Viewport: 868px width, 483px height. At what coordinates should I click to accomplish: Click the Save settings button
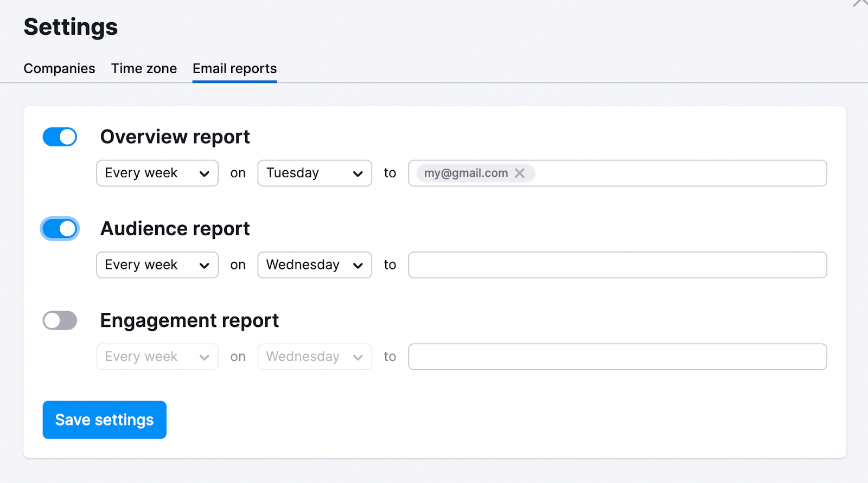coord(104,420)
